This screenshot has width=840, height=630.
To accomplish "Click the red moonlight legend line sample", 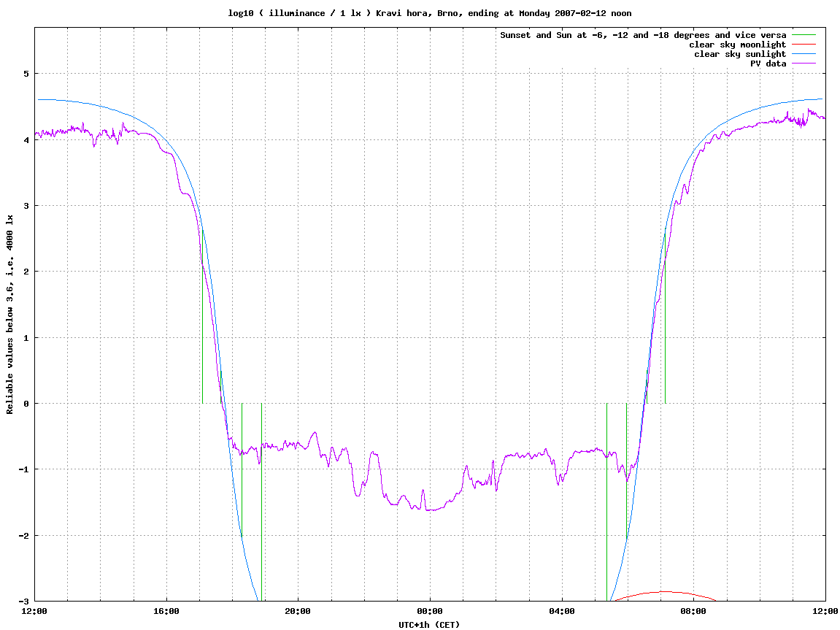I will 804,45.
